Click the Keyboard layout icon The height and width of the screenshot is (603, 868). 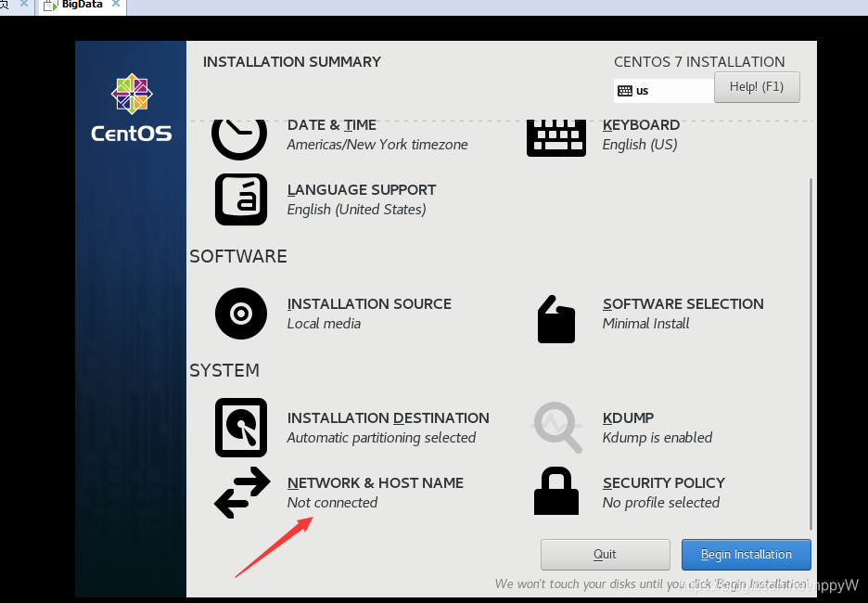pyautogui.click(x=555, y=138)
